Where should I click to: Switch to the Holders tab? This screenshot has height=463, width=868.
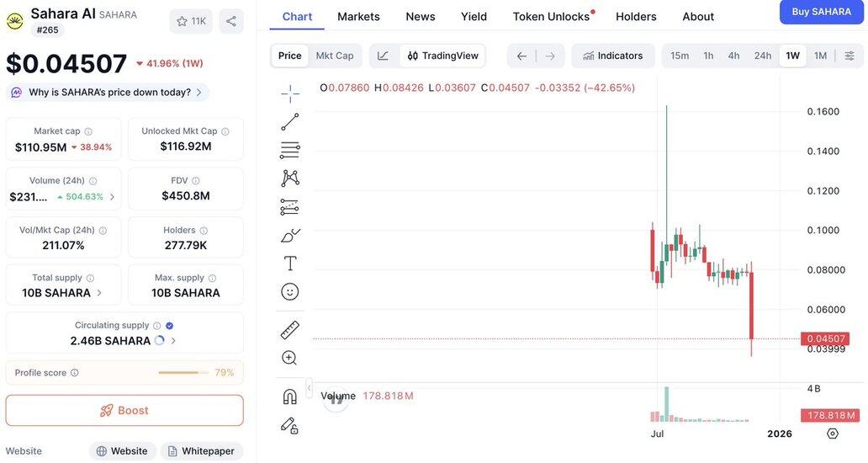636,17
